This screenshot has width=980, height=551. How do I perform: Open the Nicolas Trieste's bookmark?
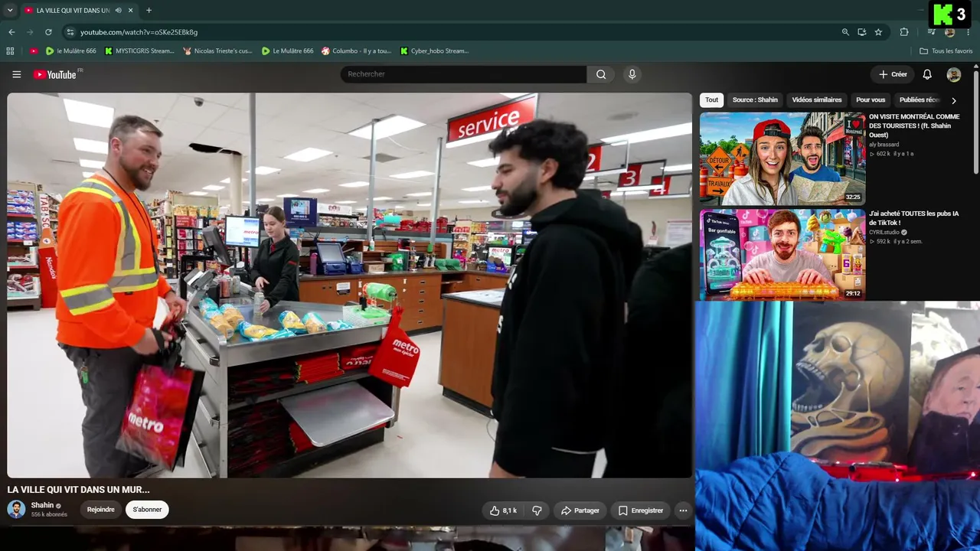(x=217, y=51)
